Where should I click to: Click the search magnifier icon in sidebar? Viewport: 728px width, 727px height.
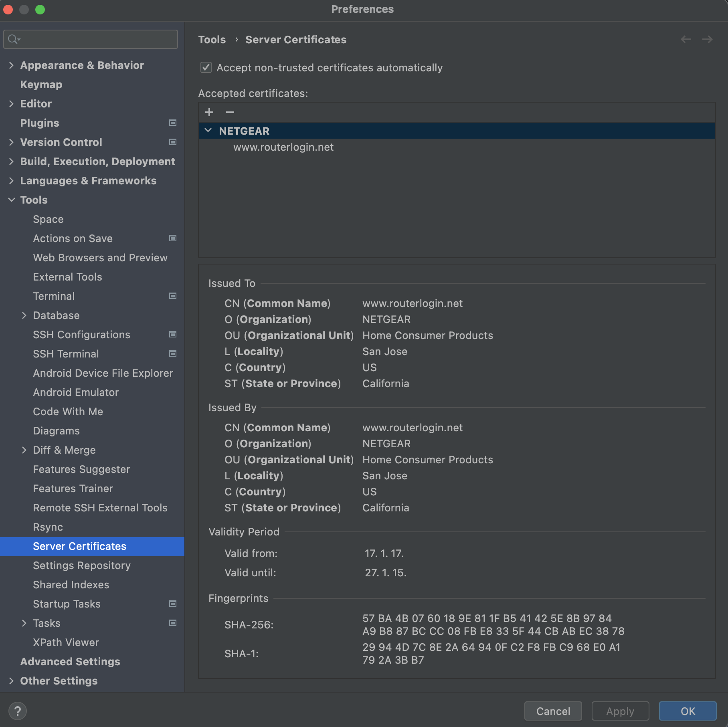pos(14,39)
